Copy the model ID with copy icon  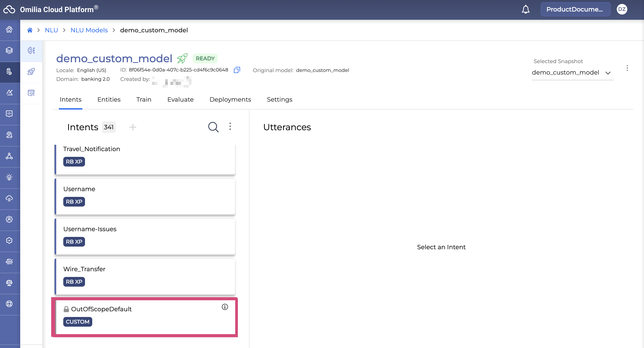click(x=237, y=70)
